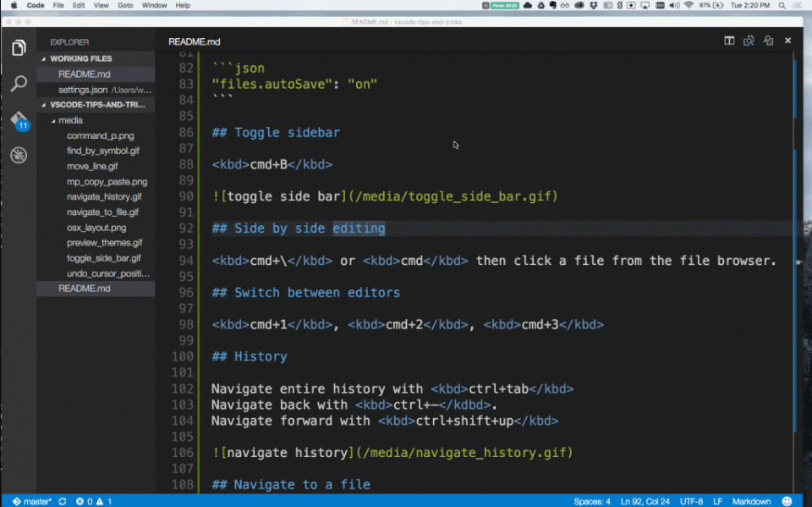The width and height of the screenshot is (812, 507).
Task: Change indentation via Spaces: 4
Action: pyautogui.click(x=592, y=501)
